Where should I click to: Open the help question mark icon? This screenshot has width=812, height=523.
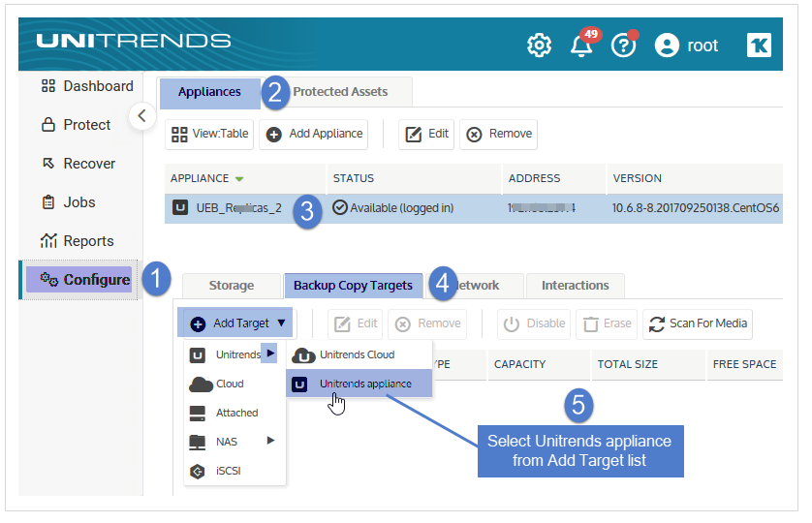(624, 45)
